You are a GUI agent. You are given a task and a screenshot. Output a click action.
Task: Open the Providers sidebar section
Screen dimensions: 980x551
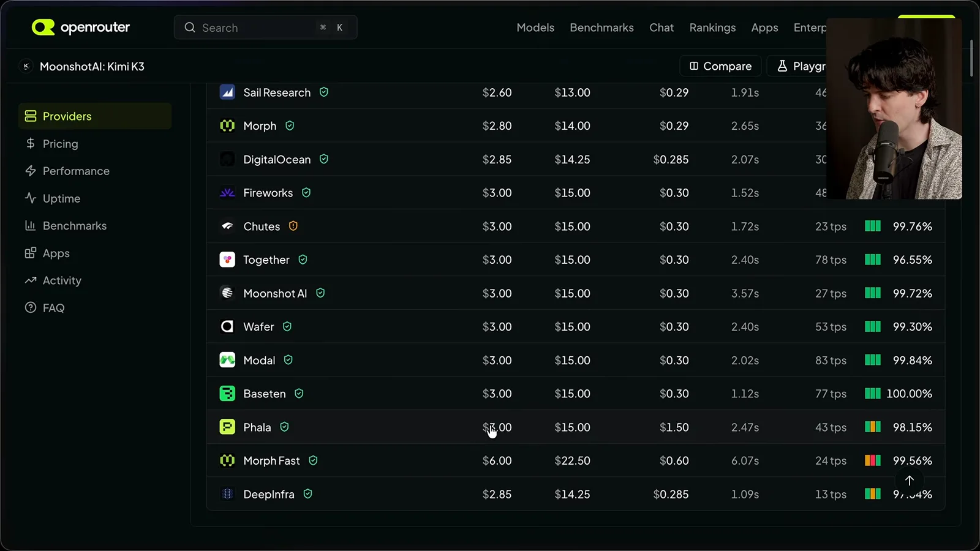(95, 116)
